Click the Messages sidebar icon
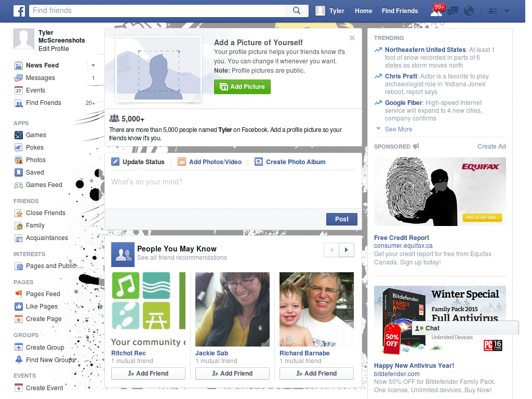 coord(19,78)
